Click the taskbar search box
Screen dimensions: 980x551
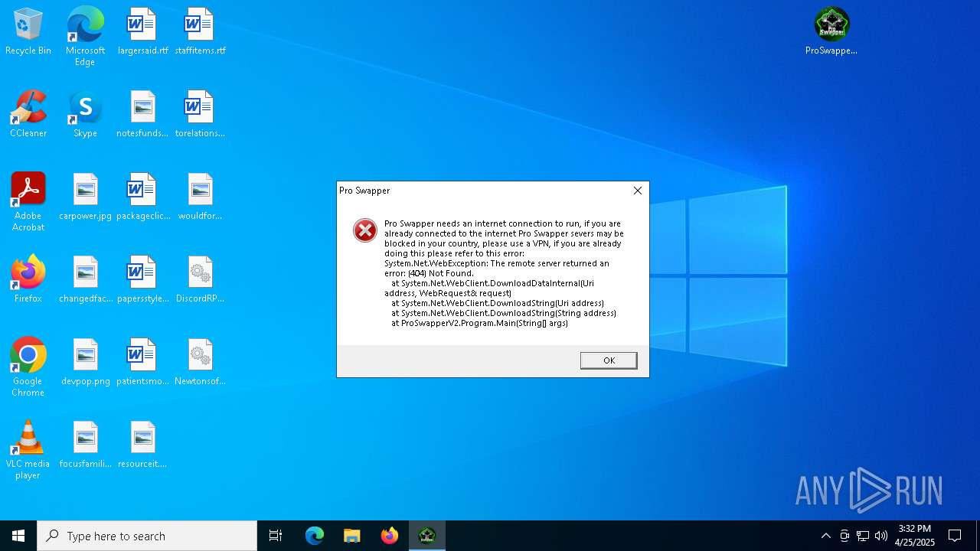pos(147,536)
